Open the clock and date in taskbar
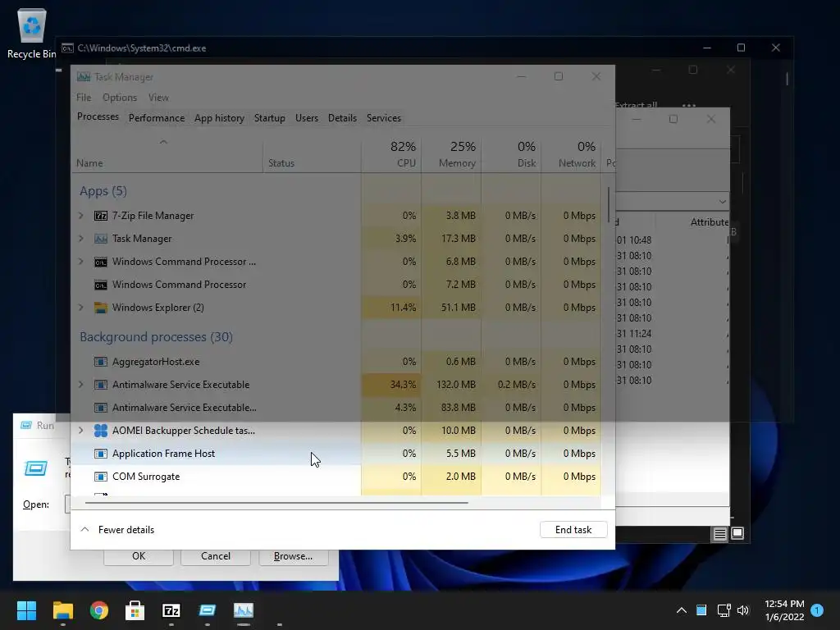This screenshot has width=840, height=630. pyautogui.click(x=784, y=610)
